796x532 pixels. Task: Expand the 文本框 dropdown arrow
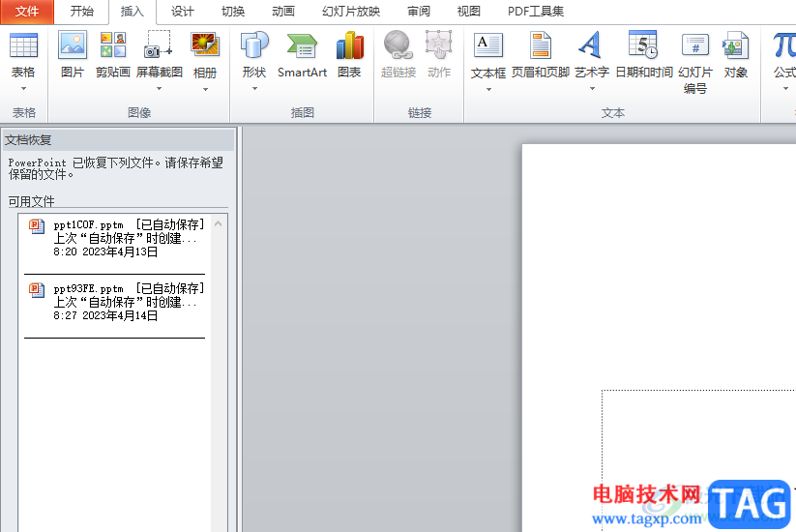(488, 90)
